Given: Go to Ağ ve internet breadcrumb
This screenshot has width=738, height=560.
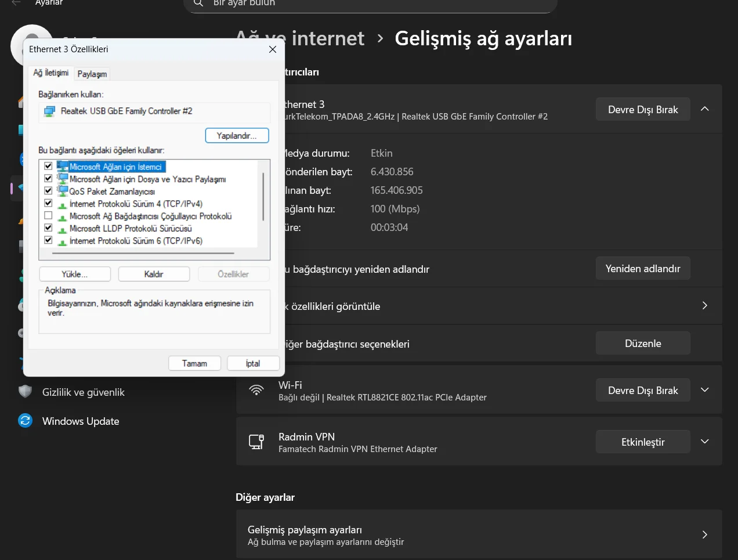Looking at the screenshot, I should click(300, 38).
